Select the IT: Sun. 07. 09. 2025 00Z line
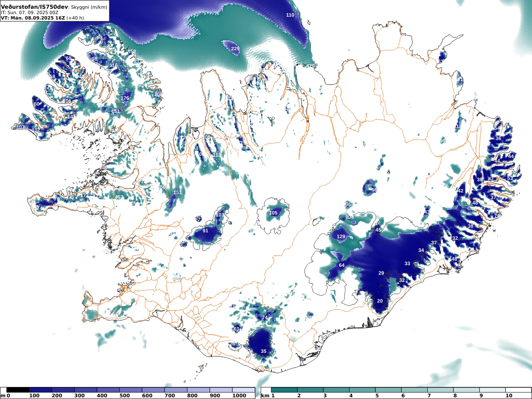Screen dimensions: 532x399 point(30,13)
